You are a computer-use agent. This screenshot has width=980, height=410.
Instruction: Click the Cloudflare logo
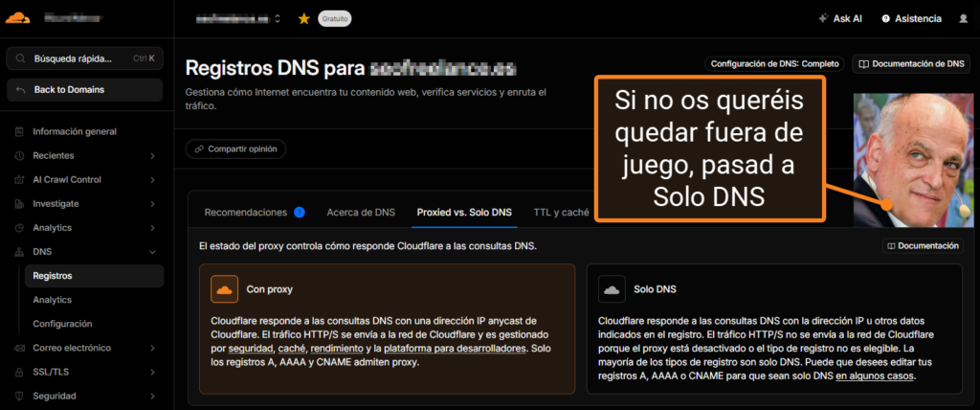tap(18, 17)
